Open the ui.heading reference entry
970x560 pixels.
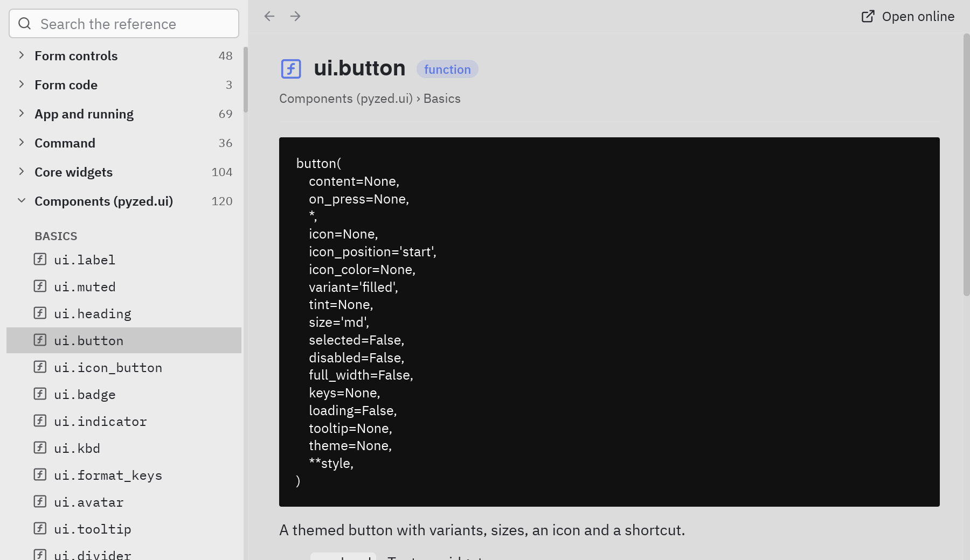coord(124,313)
